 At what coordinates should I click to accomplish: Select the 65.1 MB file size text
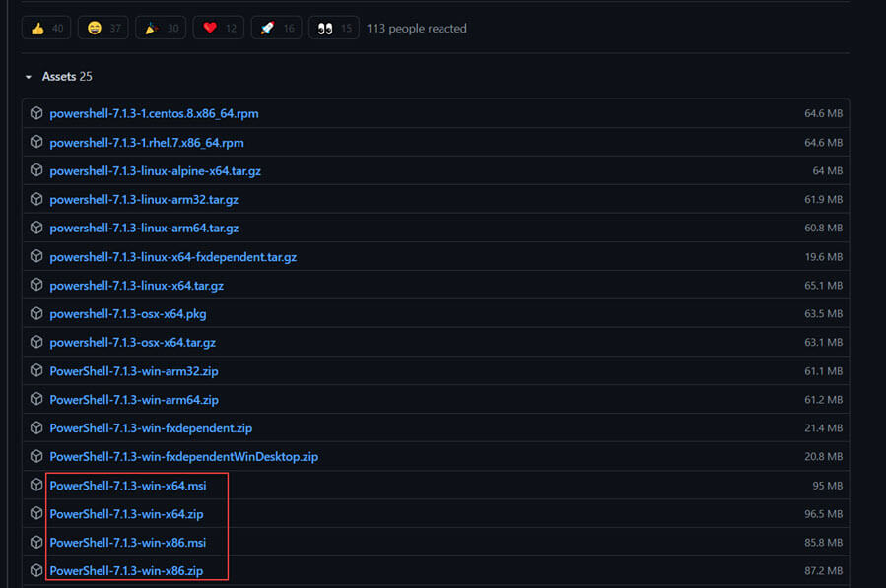pyautogui.click(x=824, y=286)
